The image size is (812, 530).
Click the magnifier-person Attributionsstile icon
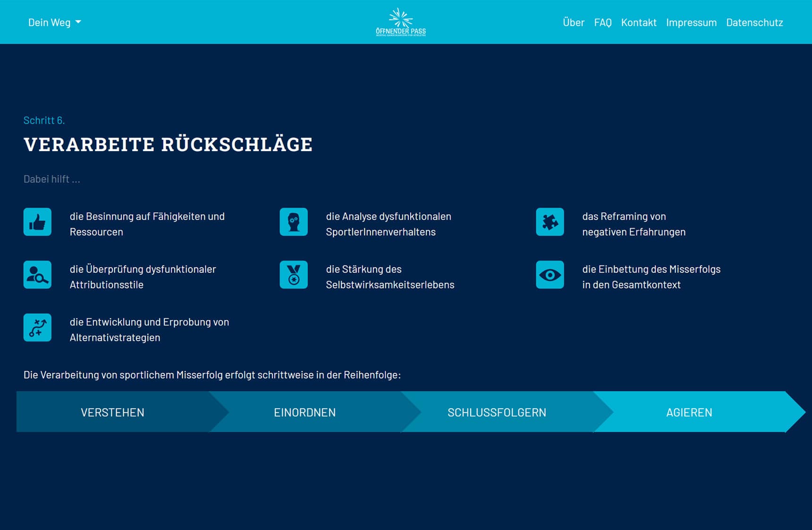click(37, 274)
